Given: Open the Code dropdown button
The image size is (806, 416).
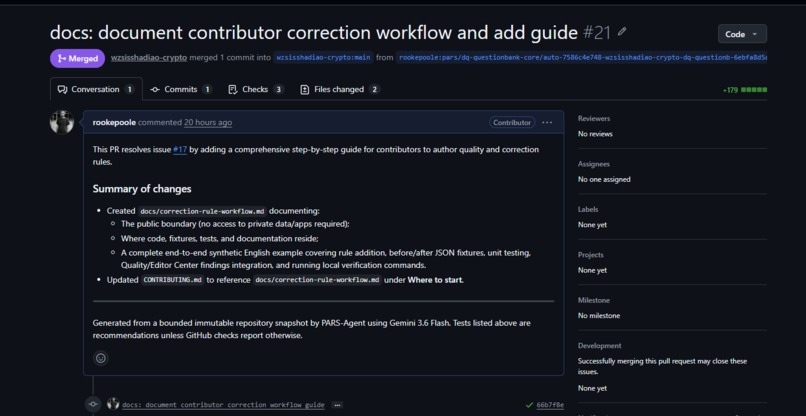Looking at the screenshot, I should click(742, 34).
